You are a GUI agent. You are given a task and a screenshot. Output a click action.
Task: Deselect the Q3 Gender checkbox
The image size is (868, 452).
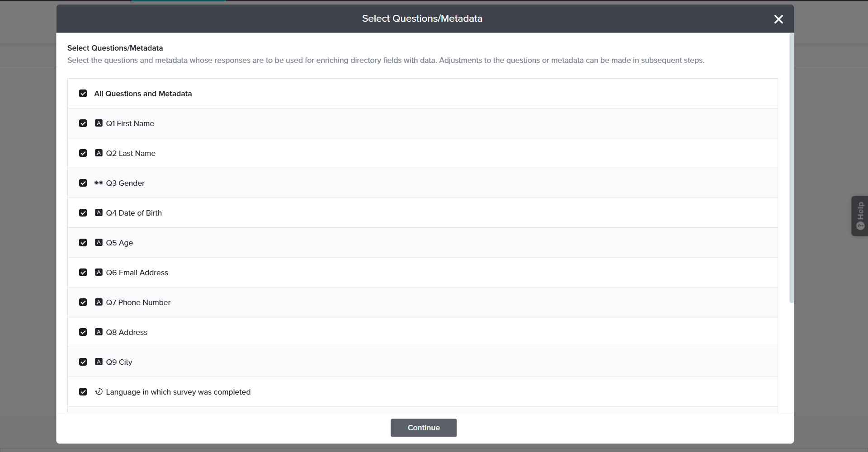[83, 183]
